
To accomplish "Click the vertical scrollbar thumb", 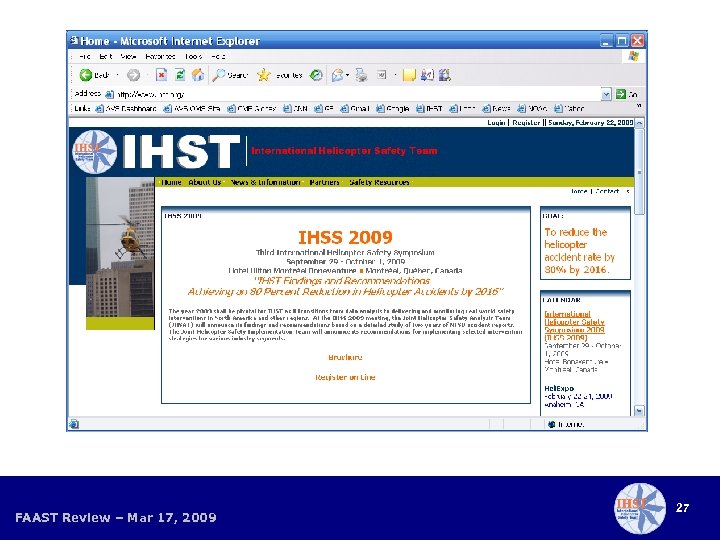I will point(639,171).
